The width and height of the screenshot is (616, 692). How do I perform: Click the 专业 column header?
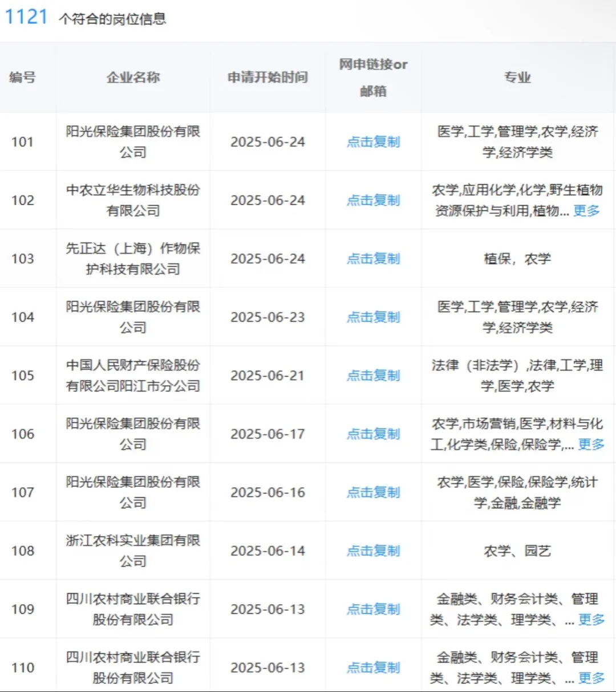pyautogui.click(x=518, y=78)
